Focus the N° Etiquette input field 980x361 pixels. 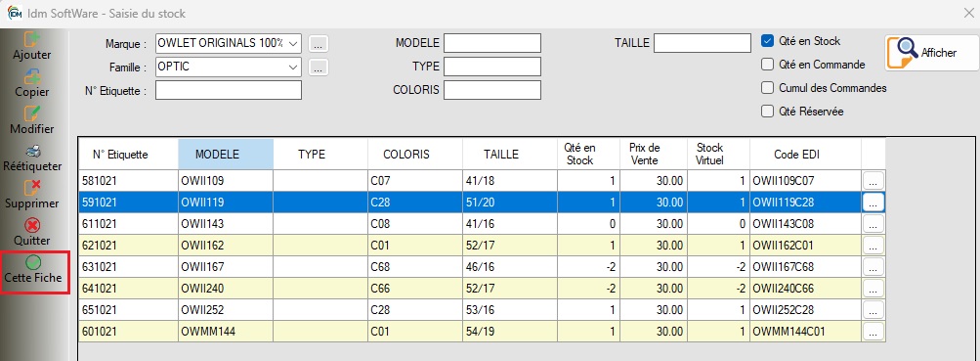[x=229, y=90]
